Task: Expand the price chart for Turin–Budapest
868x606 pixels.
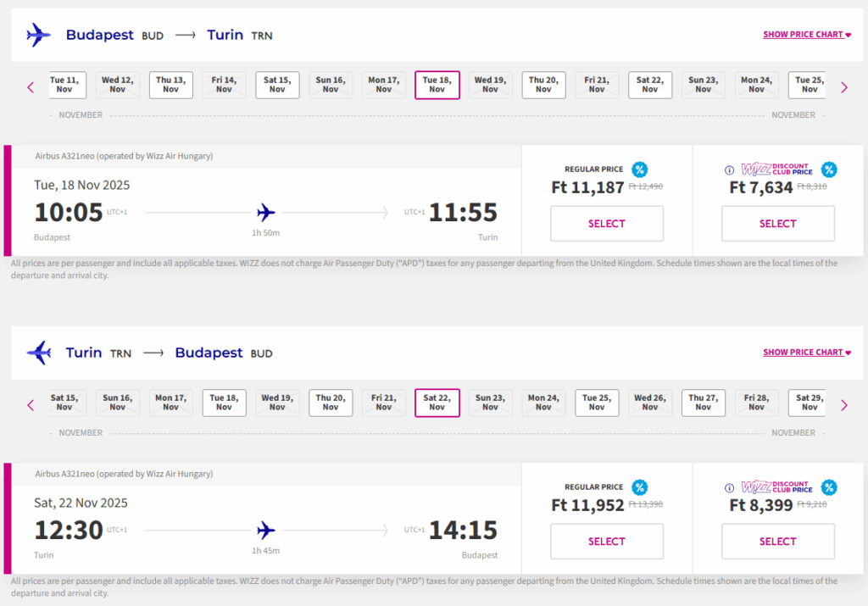Action: 806,353
